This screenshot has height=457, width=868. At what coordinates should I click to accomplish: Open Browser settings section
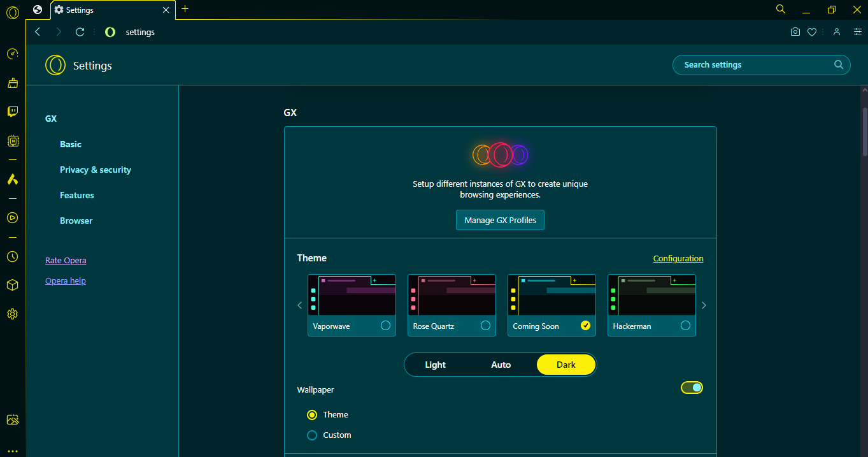tap(76, 221)
